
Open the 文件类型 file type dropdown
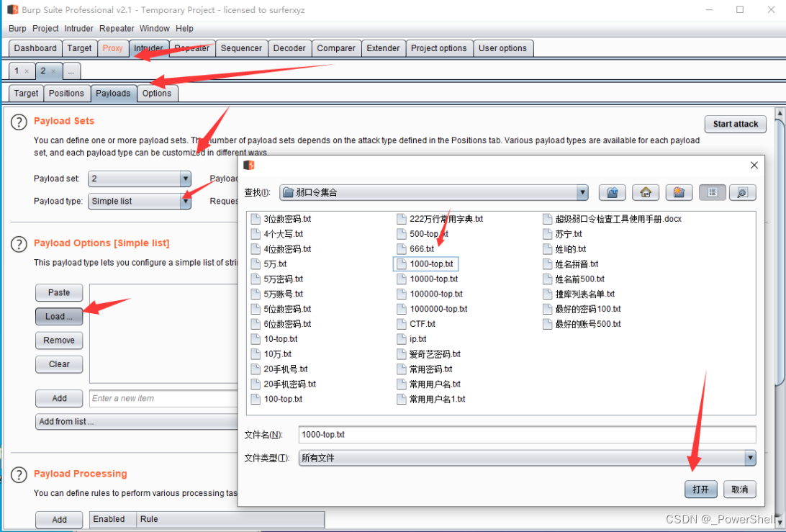coord(750,458)
